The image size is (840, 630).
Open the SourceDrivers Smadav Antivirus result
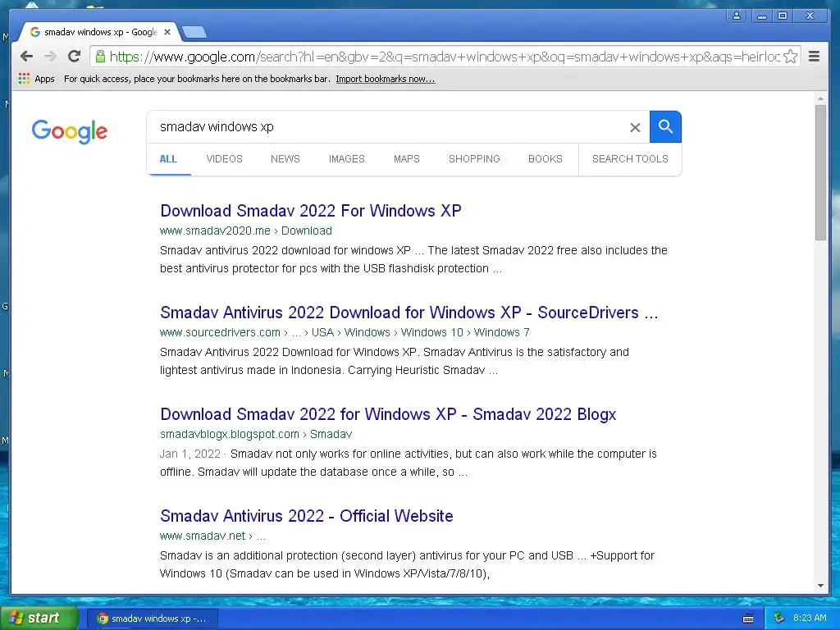[409, 313]
